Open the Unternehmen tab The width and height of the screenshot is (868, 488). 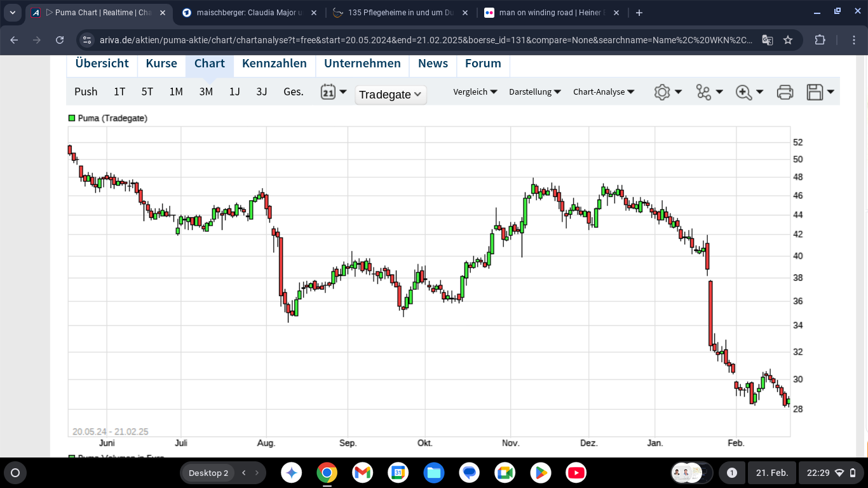click(x=362, y=64)
